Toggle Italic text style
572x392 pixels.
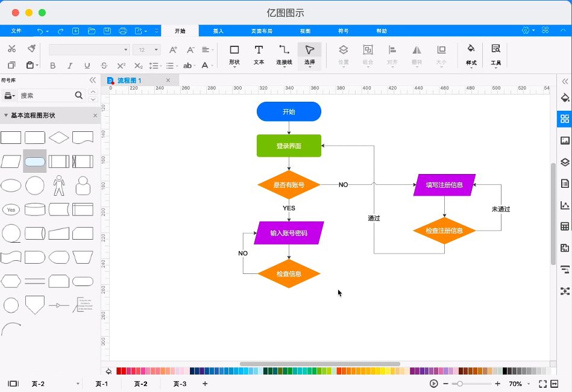(70, 66)
